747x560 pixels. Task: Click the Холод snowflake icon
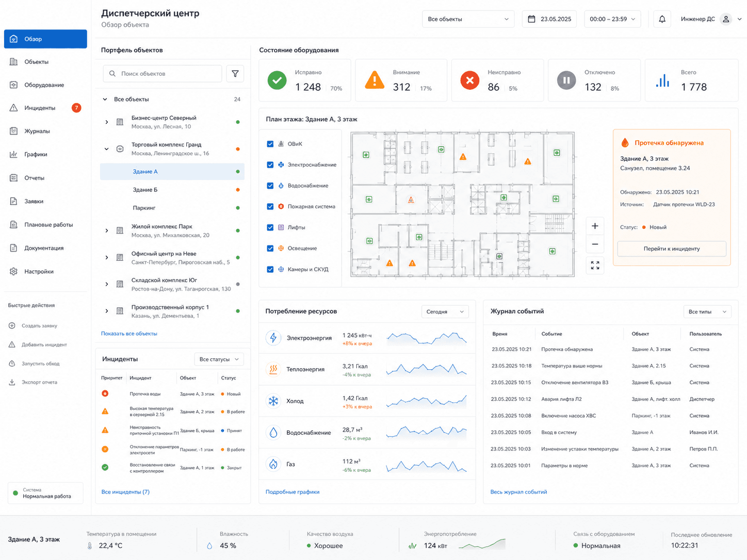tap(273, 401)
